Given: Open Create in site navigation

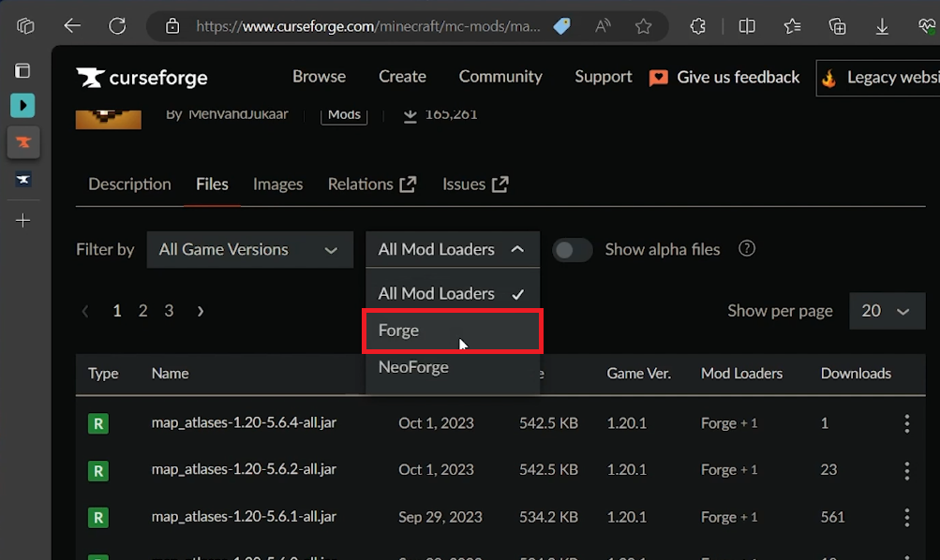Looking at the screenshot, I should [x=402, y=77].
